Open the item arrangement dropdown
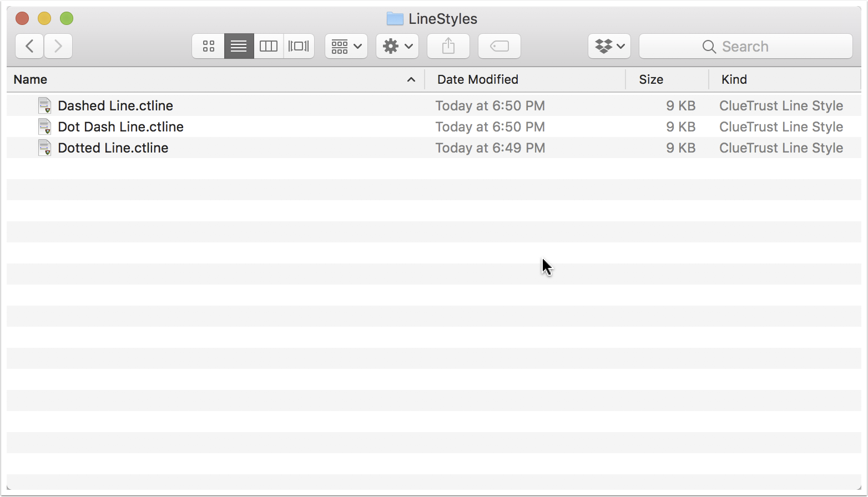This screenshot has width=868, height=497. [346, 46]
